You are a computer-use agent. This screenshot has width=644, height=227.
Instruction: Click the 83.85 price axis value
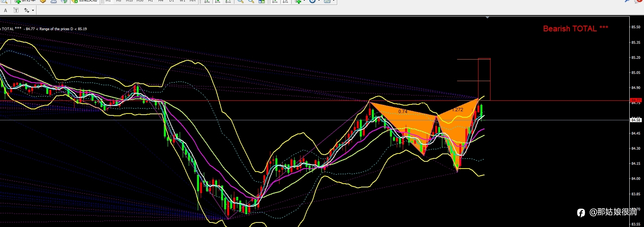click(x=636, y=194)
